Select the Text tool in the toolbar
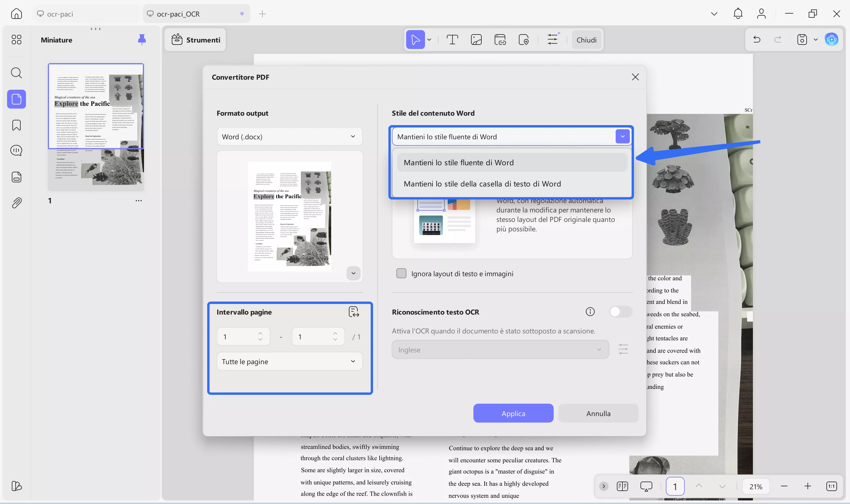The width and height of the screenshot is (850, 504). [452, 40]
